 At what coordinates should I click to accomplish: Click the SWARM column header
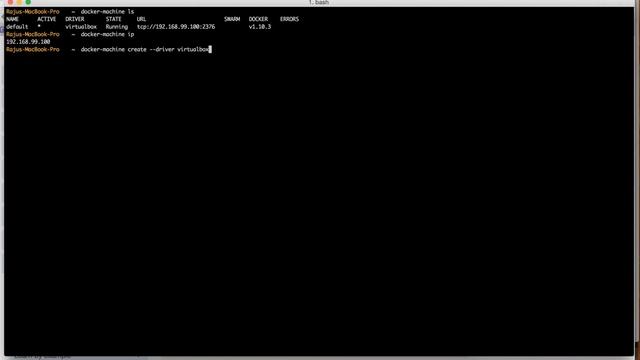click(x=232, y=19)
